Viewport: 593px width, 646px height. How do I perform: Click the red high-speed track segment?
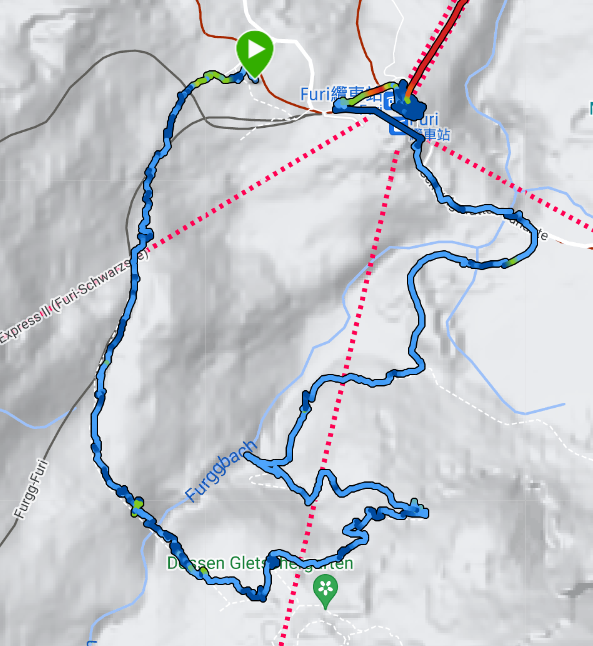coord(438,46)
